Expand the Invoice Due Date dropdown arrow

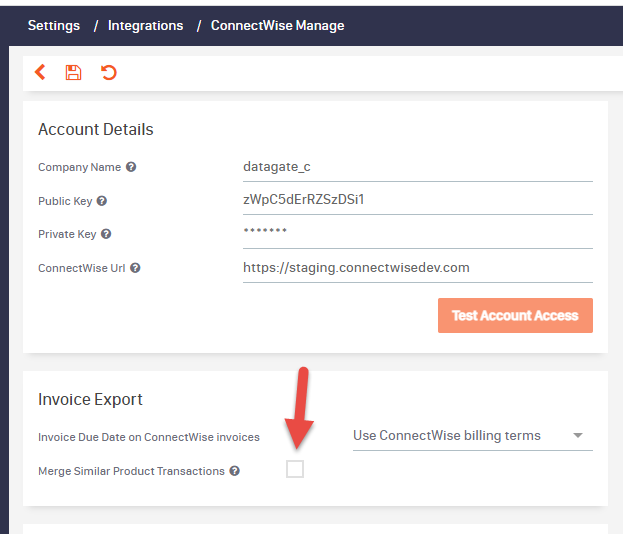[x=578, y=435]
